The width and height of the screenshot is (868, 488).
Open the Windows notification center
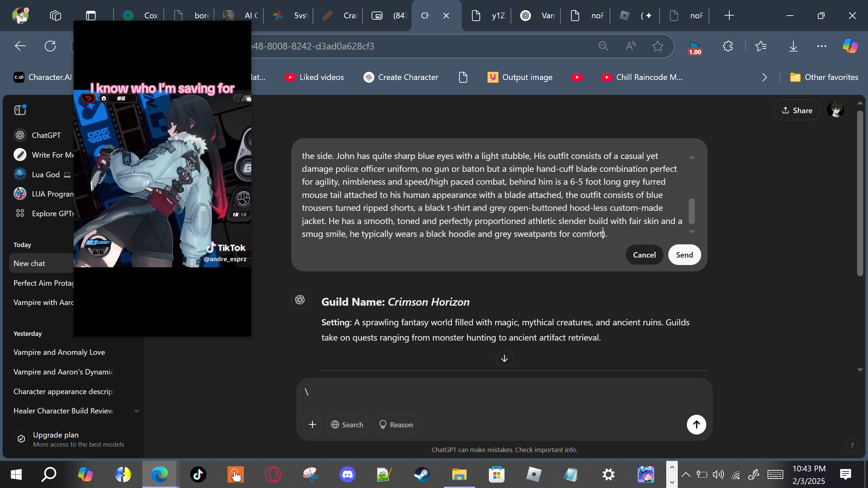point(846,474)
